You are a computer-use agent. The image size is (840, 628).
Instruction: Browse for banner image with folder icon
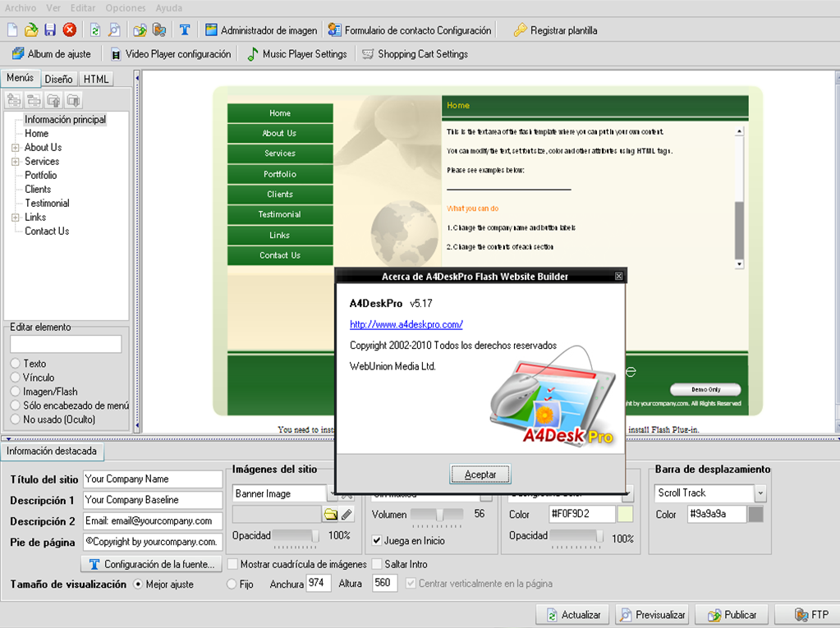click(x=331, y=515)
